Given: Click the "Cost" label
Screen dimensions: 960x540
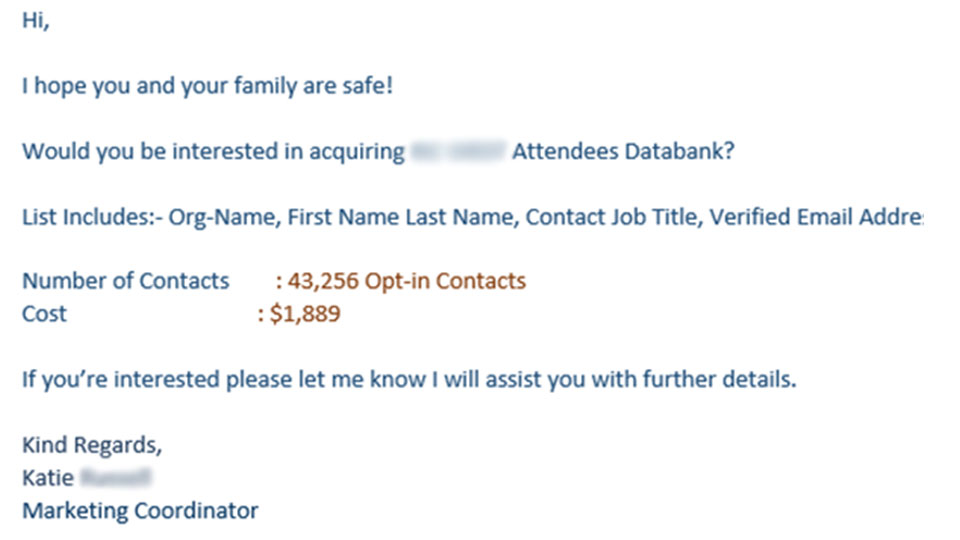Looking at the screenshot, I should tap(44, 314).
